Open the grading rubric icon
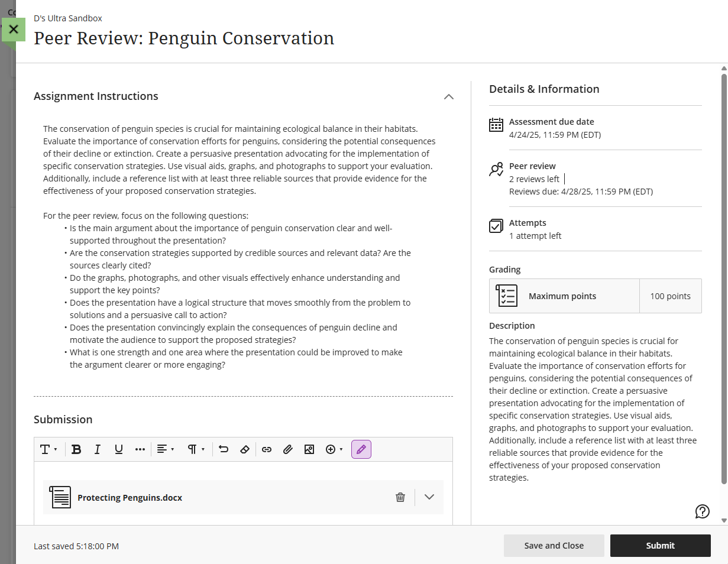Screen dimensions: 728x564 [x=507, y=296]
